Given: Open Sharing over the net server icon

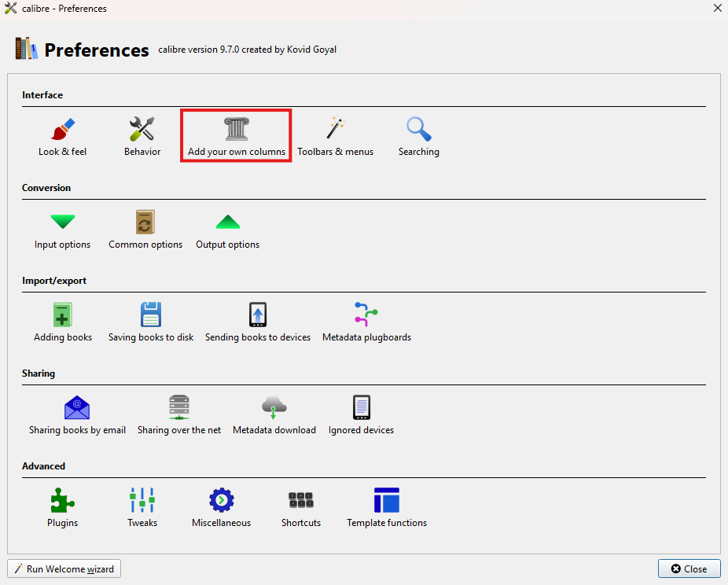Looking at the screenshot, I should coord(179,407).
